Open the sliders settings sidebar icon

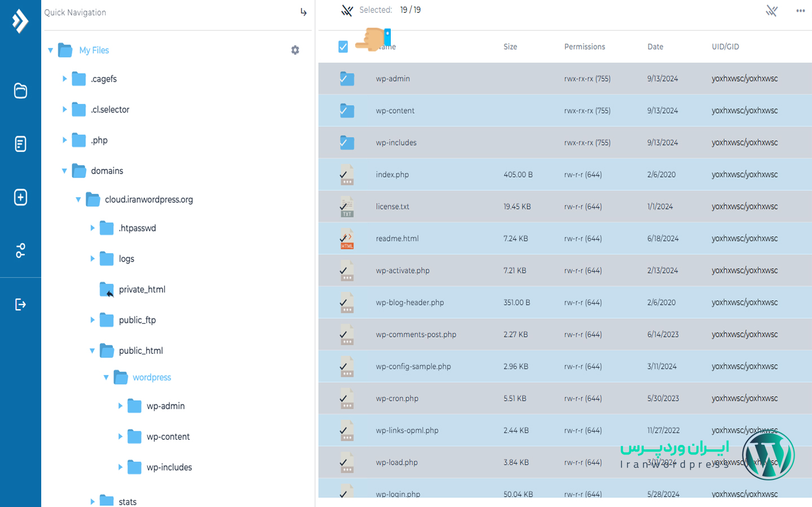pos(20,250)
